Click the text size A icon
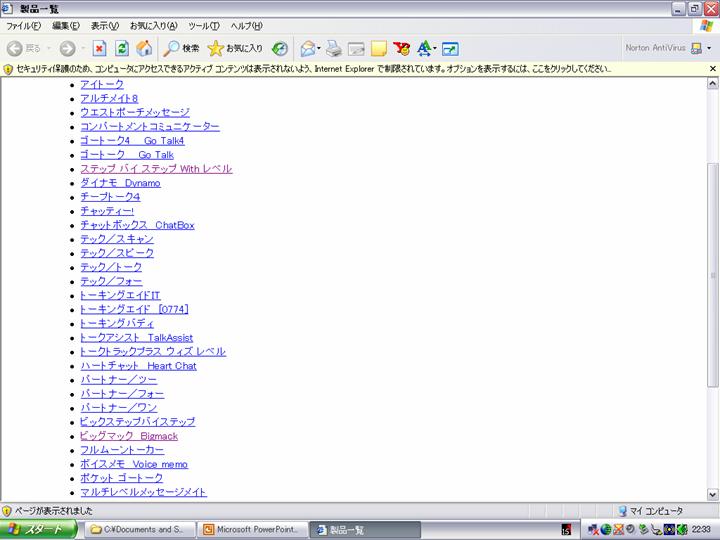720x540 pixels. coord(424,48)
